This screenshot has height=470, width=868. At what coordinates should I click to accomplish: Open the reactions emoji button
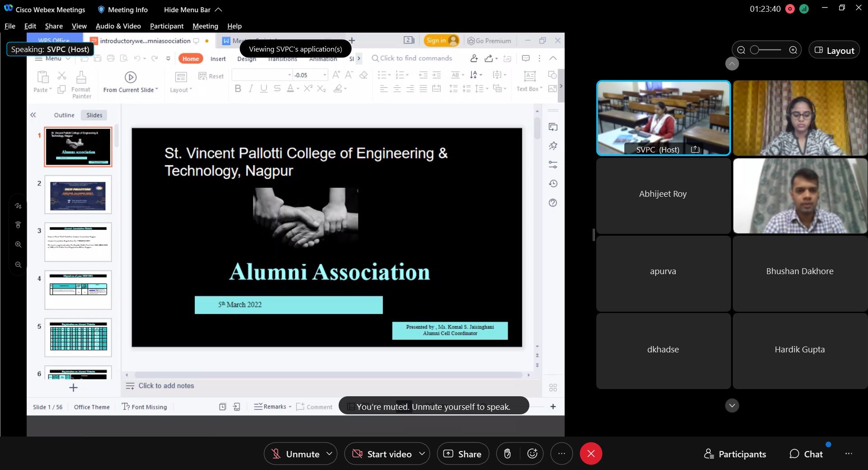tap(532, 454)
